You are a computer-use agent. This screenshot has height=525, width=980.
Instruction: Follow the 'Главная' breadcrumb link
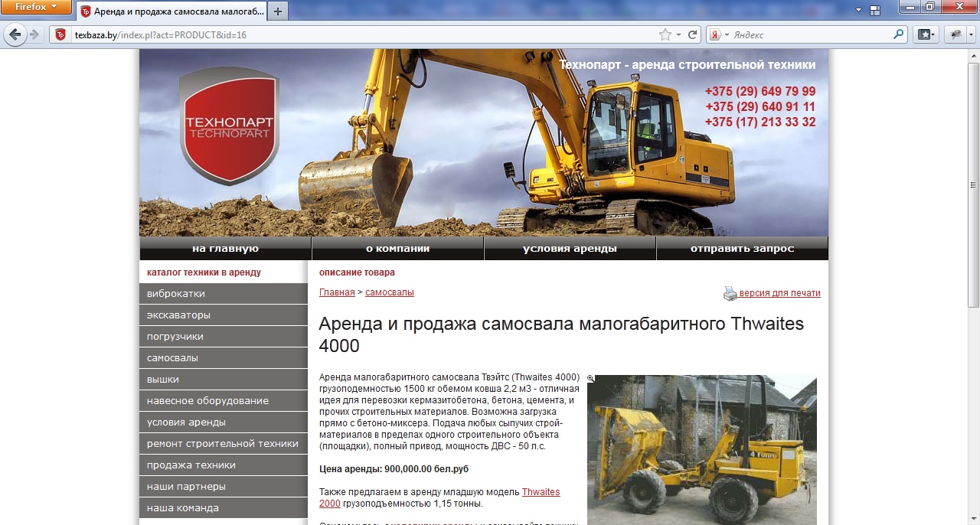point(337,292)
